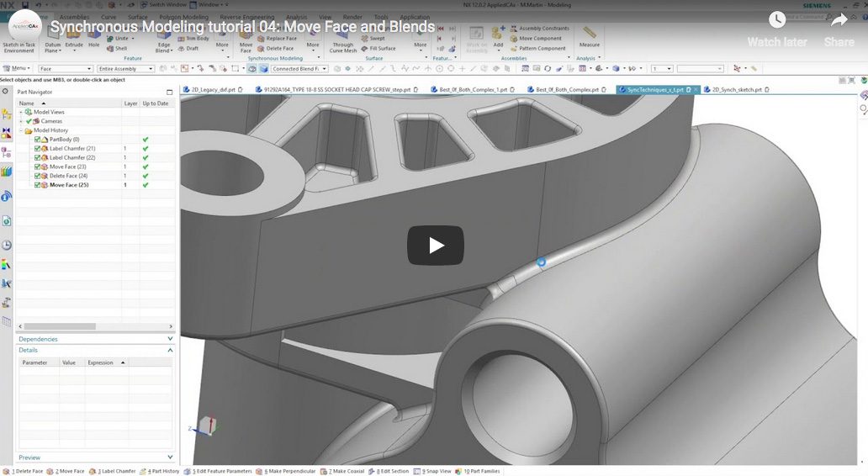This screenshot has width=868, height=476.
Task: Select the Measure tool
Action: pos(590,36)
